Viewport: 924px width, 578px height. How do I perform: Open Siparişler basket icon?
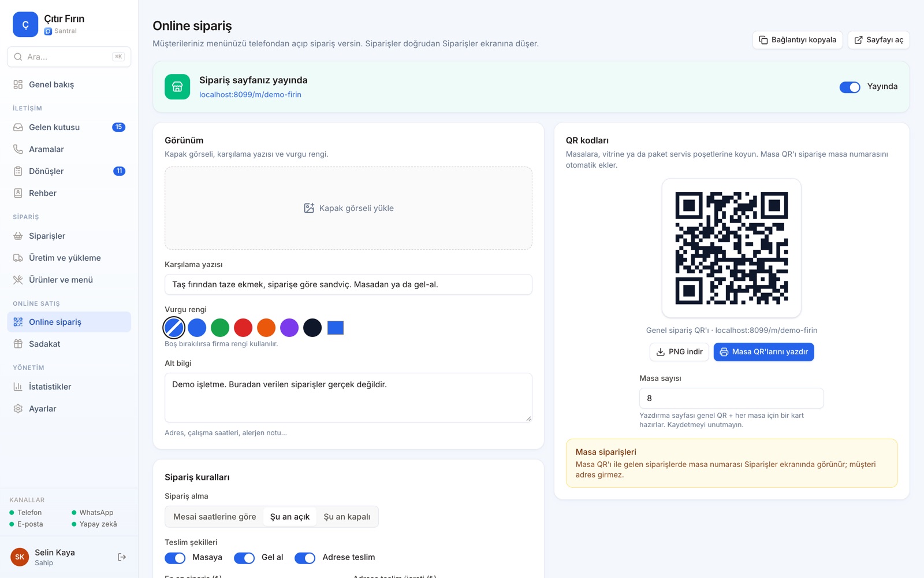18,236
